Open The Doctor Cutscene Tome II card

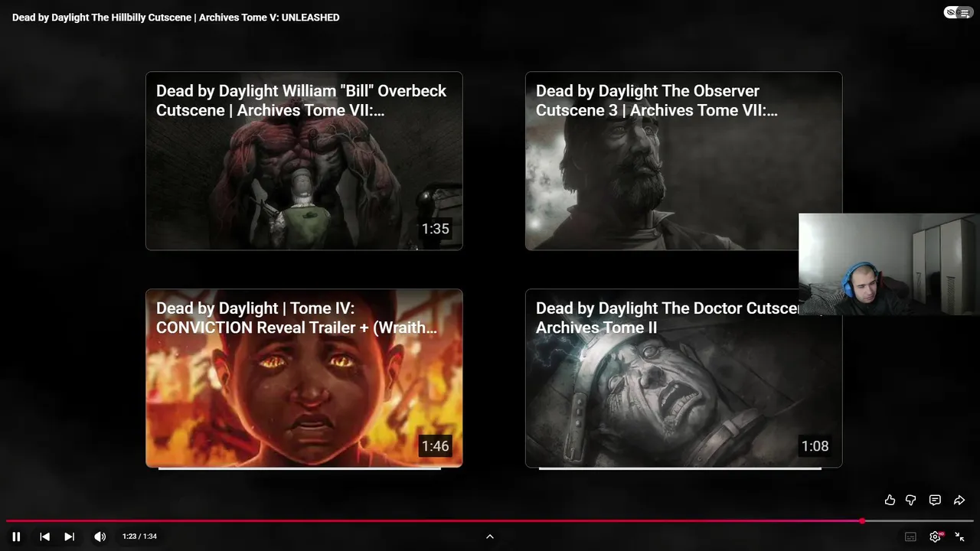[x=684, y=378]
